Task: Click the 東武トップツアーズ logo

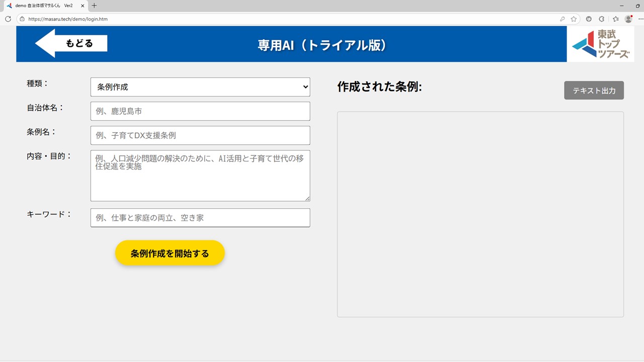Action: (600, 44)
